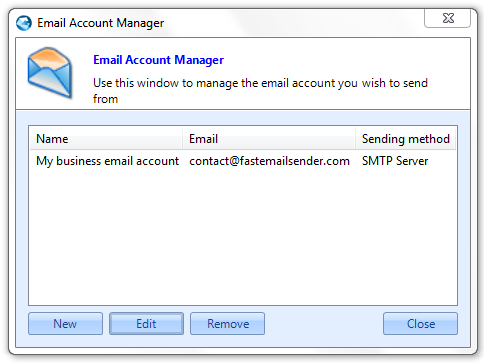Edit the selected email account
484x364 pixels.
(146, 323)
